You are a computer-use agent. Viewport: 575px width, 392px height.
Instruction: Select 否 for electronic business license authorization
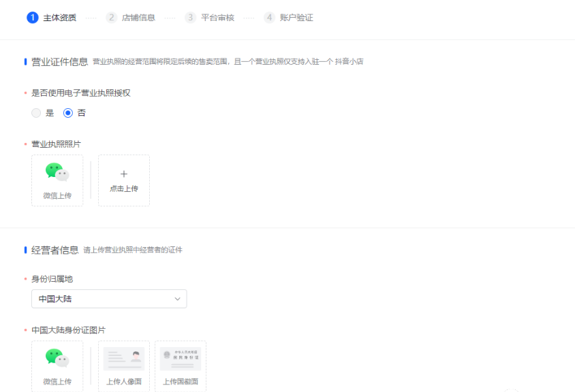tap(68, 113)
